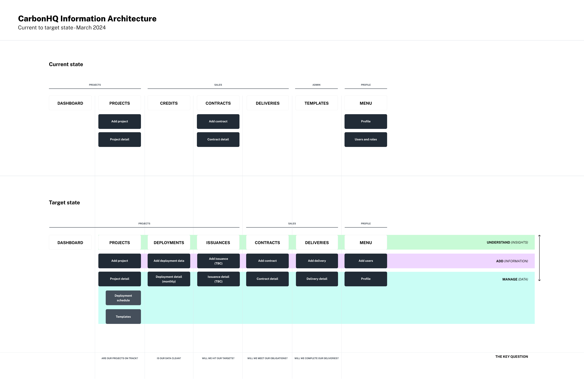The height and width of the screenshot is (392, 584).
Task: Click the Deployment schedule card
Action: [123, 298]
